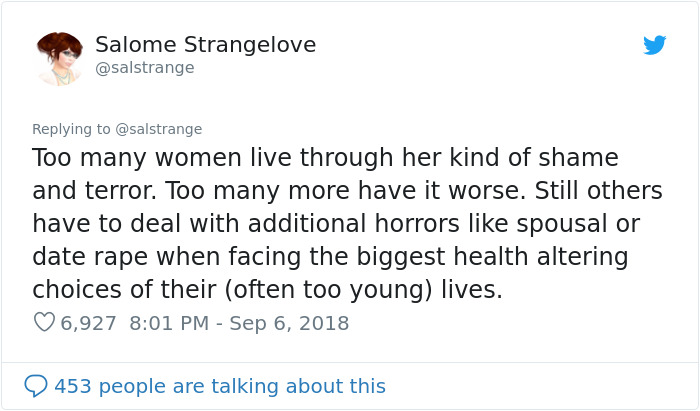Viewport: 700px width, 411px height.
Task: Open Salome Strangelove's profile avatar
Action: click(x=59, y=56)
